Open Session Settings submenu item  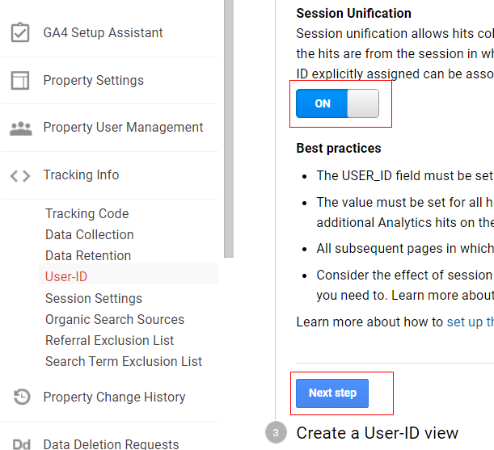click(94, 298)
